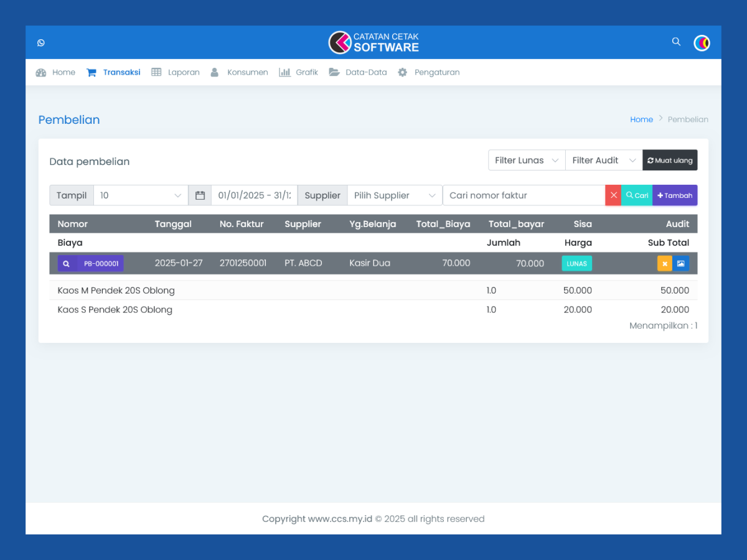This screenshot has width=747, height=560.
Task: Click the Yg.Belanja column header
Action: [x=373, y=224]
